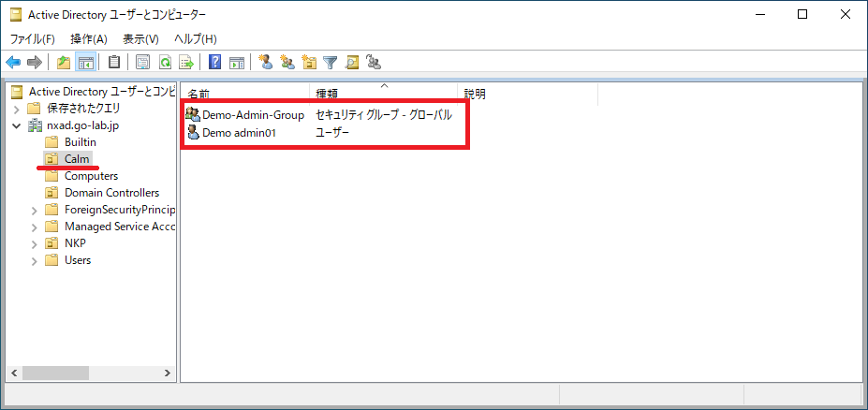Viewport: 868px width, 410px height.
Task: Select the Builtin container
Action: click(x=81, y=142)
